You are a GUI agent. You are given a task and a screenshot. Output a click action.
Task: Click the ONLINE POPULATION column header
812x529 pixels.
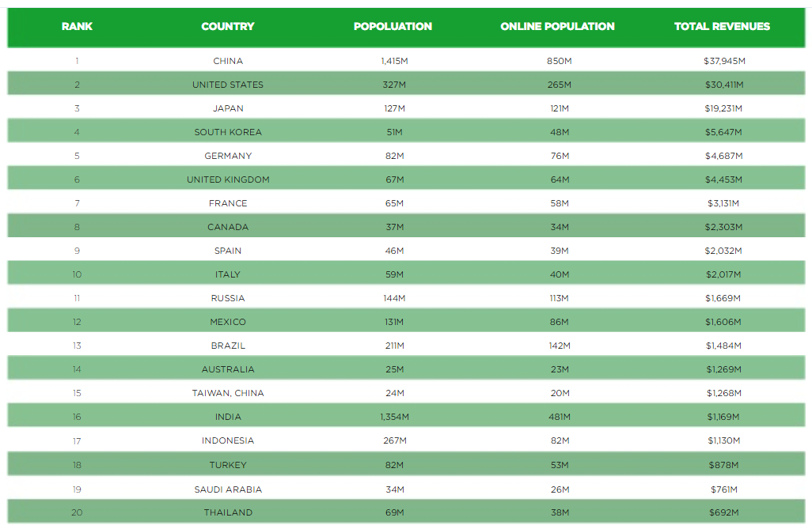click(557, 26)
